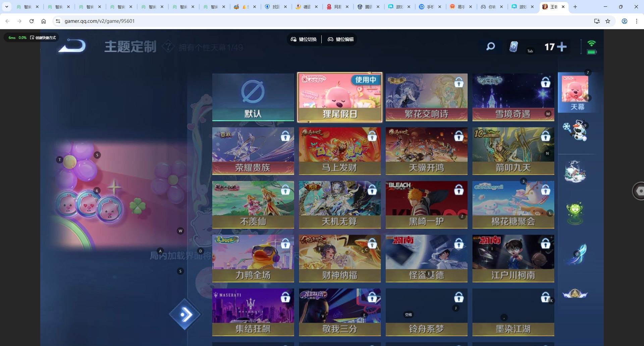
Task: Select the blue feather icon in sidebar
Action: point(578,254)
